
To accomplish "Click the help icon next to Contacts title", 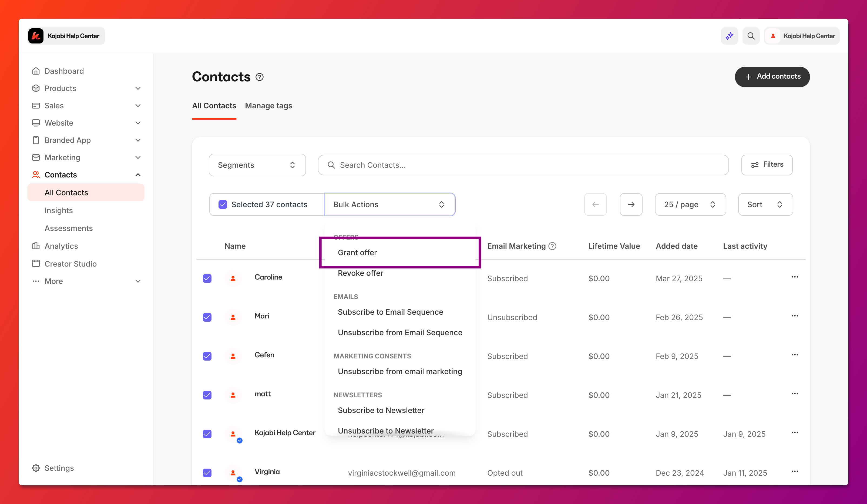I will [259, 77].
